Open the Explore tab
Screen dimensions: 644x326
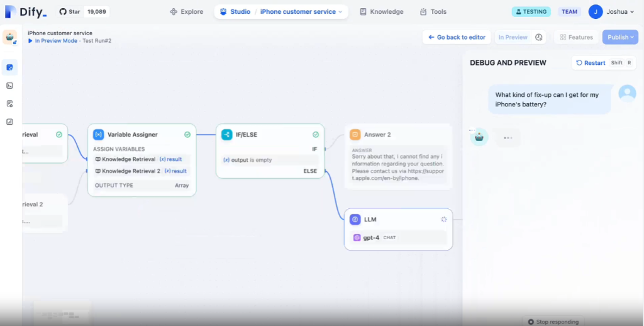point(186,11)
